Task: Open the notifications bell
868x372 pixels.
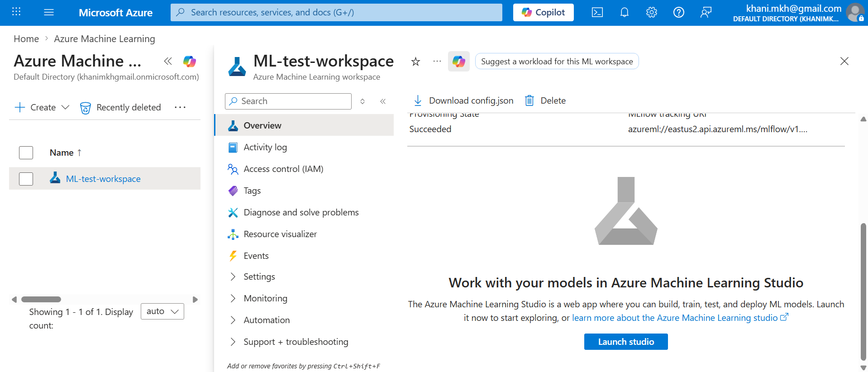Action: point(624,12)
